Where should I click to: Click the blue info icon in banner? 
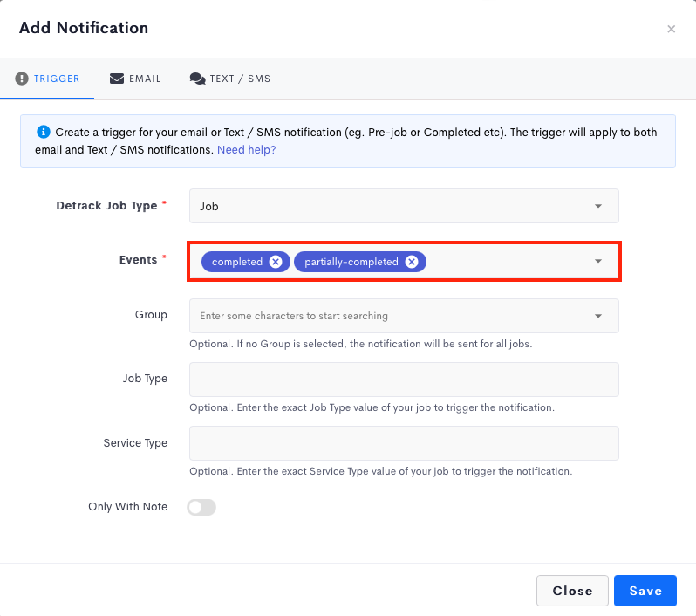point(43,132)
